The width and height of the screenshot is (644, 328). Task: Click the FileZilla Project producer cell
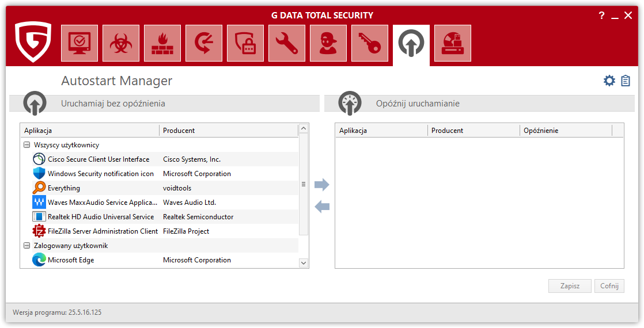[x=186, y=231]
